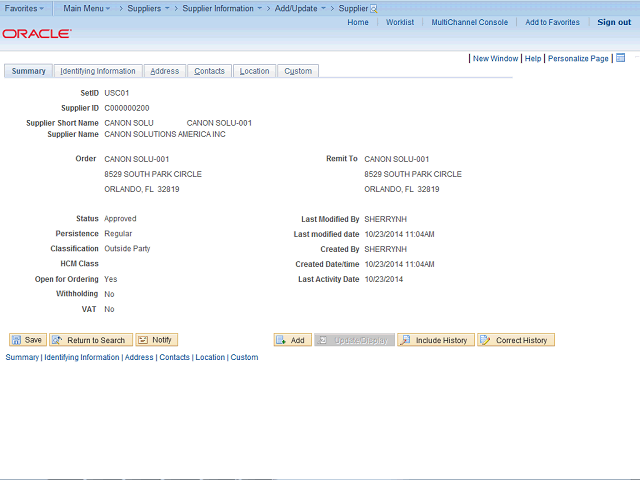Click the Order value CANON SOLU-001
The image size is (640, 480).
136,159
